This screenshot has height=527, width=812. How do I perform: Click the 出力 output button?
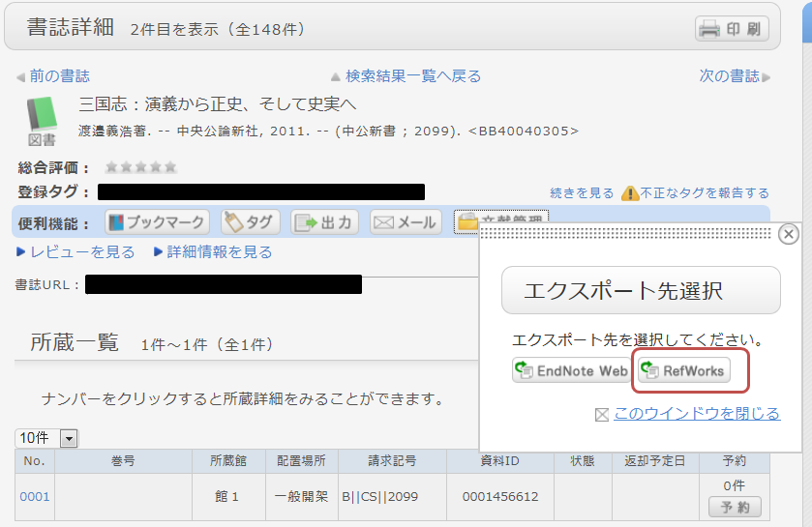[326, 222]
